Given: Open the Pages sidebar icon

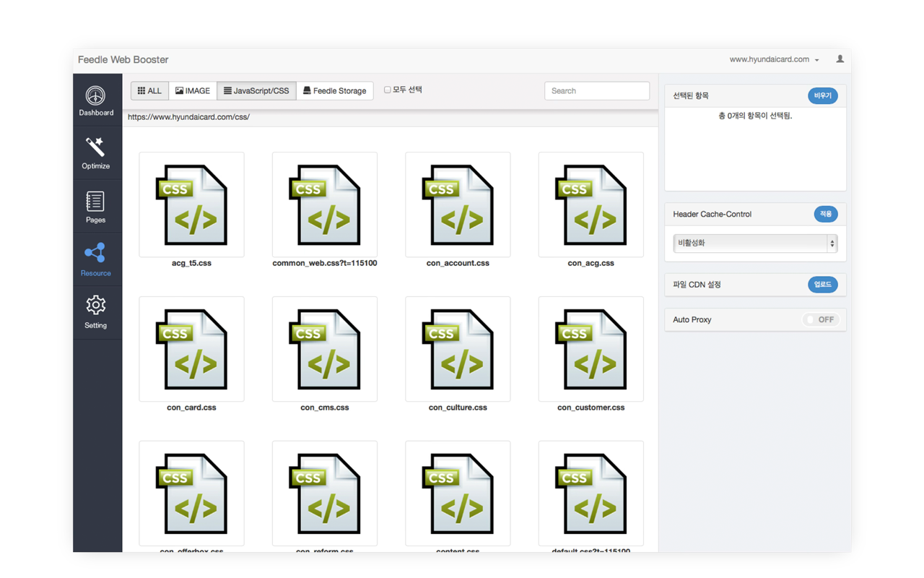Looking at the screenshot, I should pyautogui.click(x=95, y=202).
